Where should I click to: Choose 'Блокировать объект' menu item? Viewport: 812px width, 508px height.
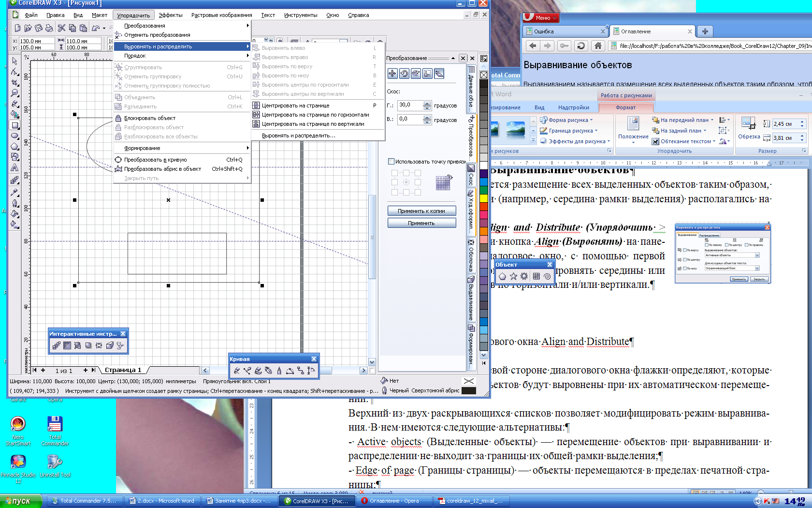click(x=182, y=118)
